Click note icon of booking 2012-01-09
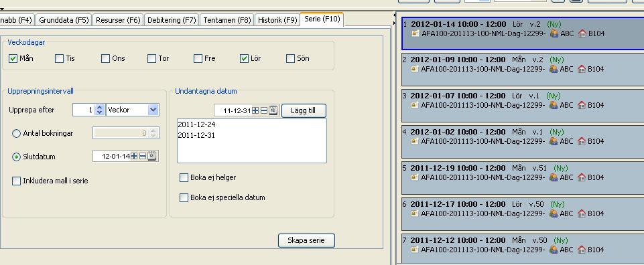Image resolution: width=644 pixels, height=265 pixels. point(415,69)
